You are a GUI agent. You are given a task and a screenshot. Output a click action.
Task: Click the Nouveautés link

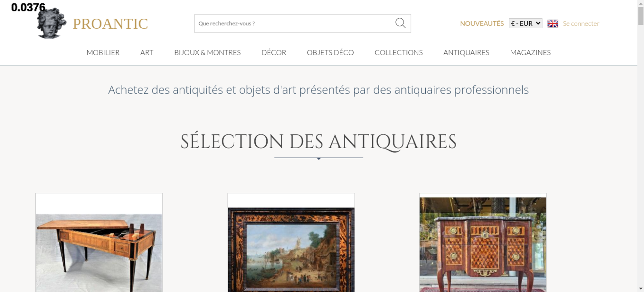(482, 23)
